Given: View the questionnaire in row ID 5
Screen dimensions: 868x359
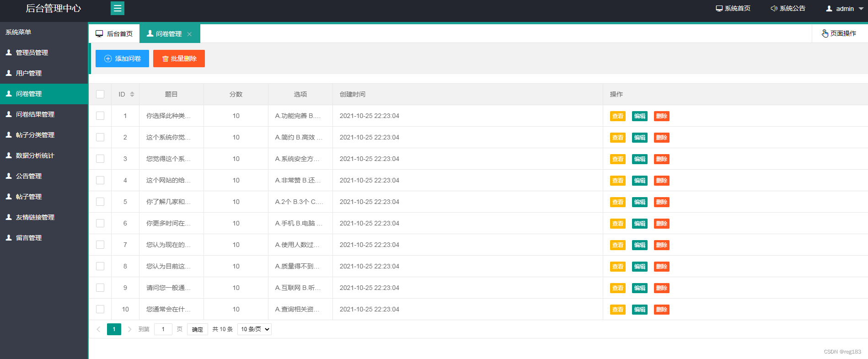Looking at the screenshot, I should (617, 202).
